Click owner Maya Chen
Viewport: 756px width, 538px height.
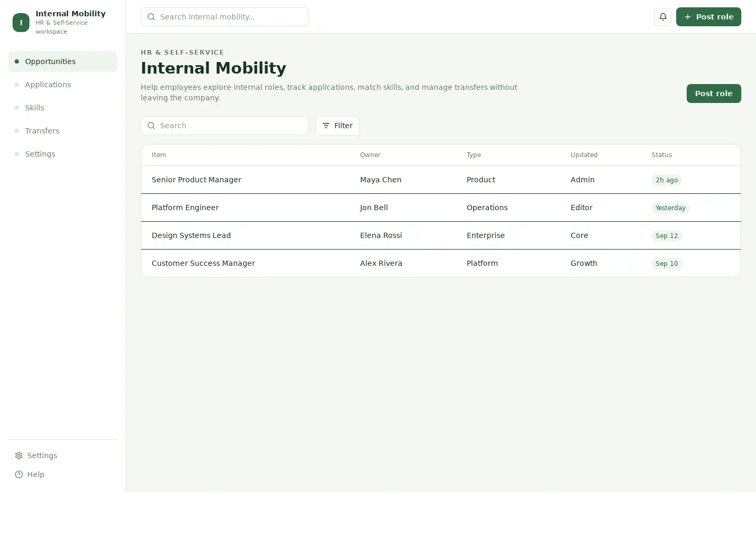pos(381,180)
